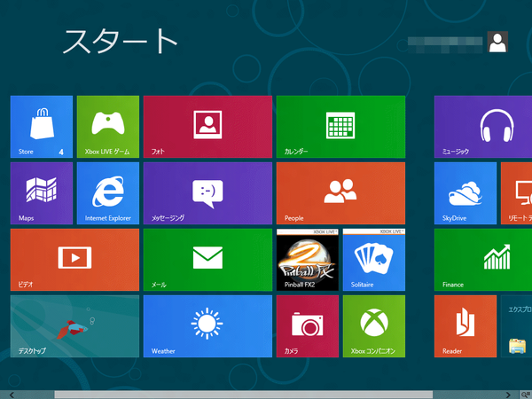Open the Xbox コンパニオン tile
532x399 pixels.
(374, 326)
